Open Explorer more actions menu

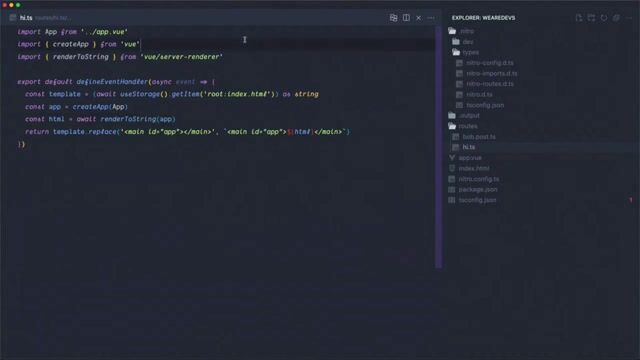[x=629, y=18]
